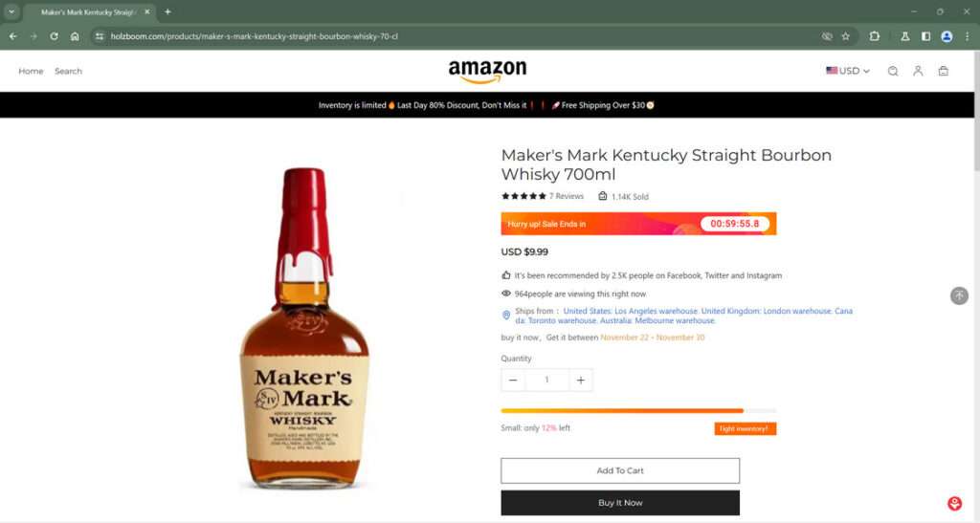Screen dimensions: 980x523
Task: Go to the Home menu item
Action: tap(31, 71)
